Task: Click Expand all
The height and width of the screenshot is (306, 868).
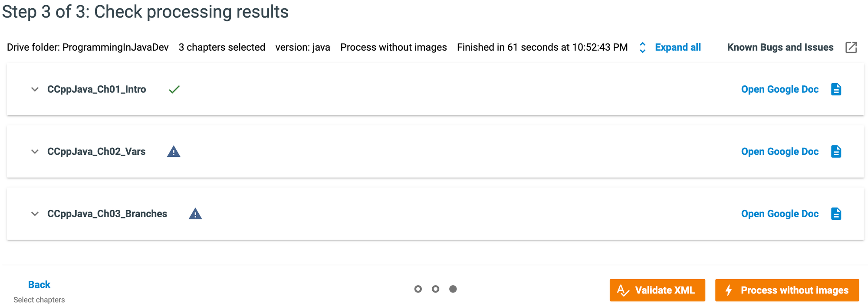Action: [677, 47]
